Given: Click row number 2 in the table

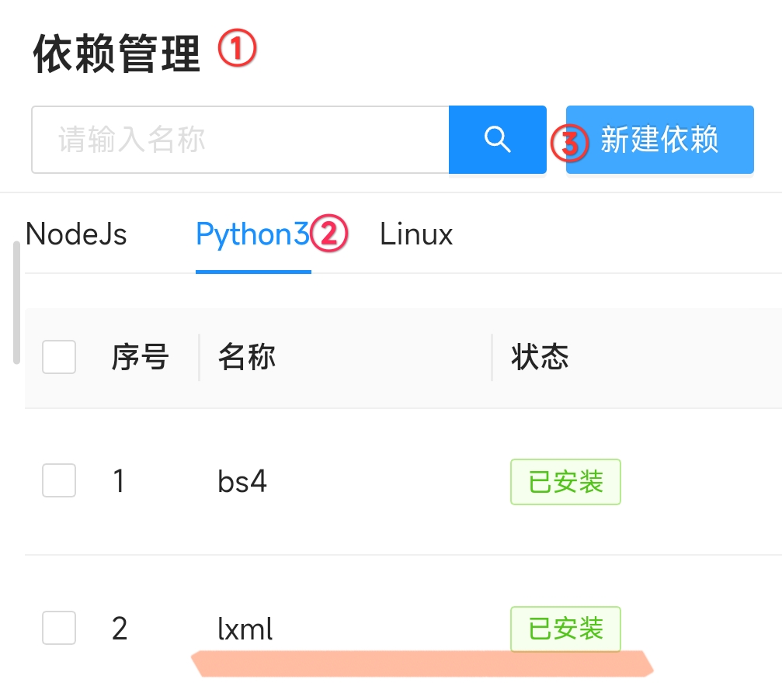Looking at the screenshot, I should coord(119,629).
